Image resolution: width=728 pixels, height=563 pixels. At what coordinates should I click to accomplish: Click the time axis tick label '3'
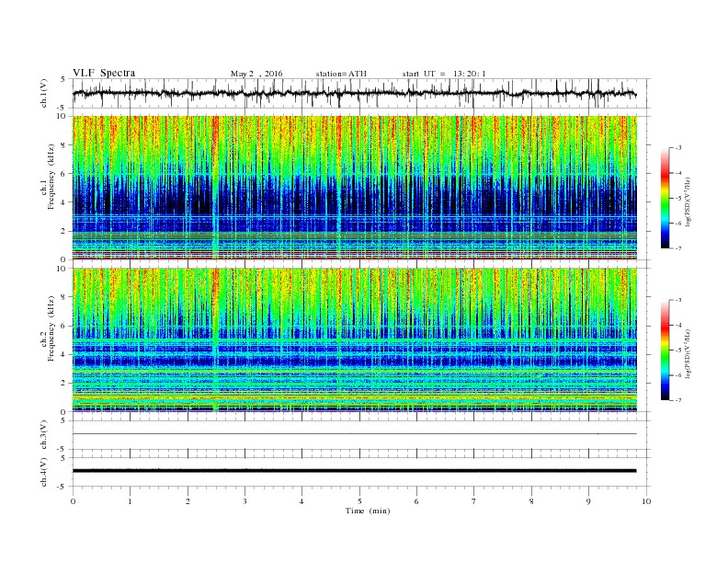click(245, 501)
